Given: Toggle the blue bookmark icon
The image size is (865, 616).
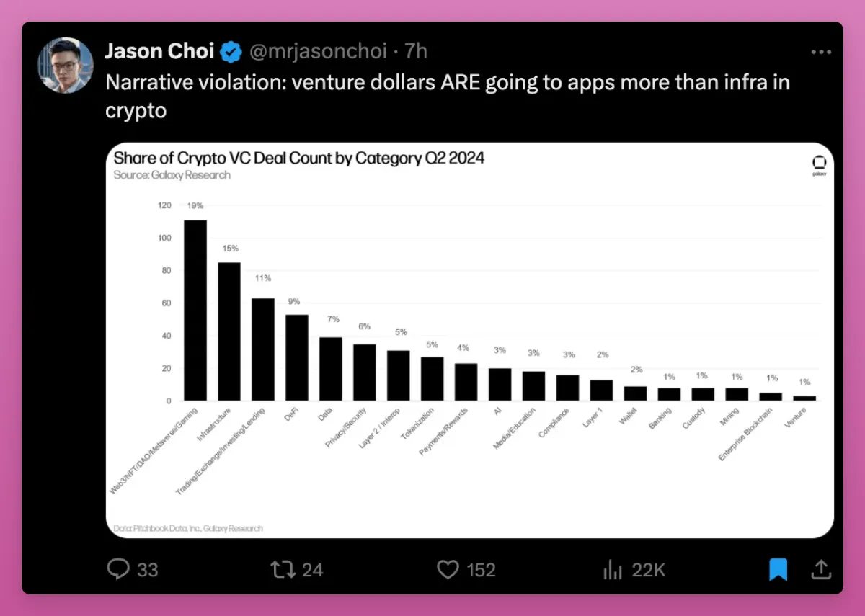Looking at the screenshot, I should [778, 570].
